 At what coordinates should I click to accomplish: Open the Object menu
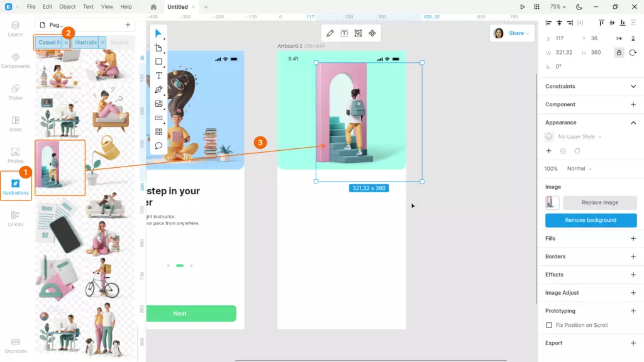click(67, 6)
